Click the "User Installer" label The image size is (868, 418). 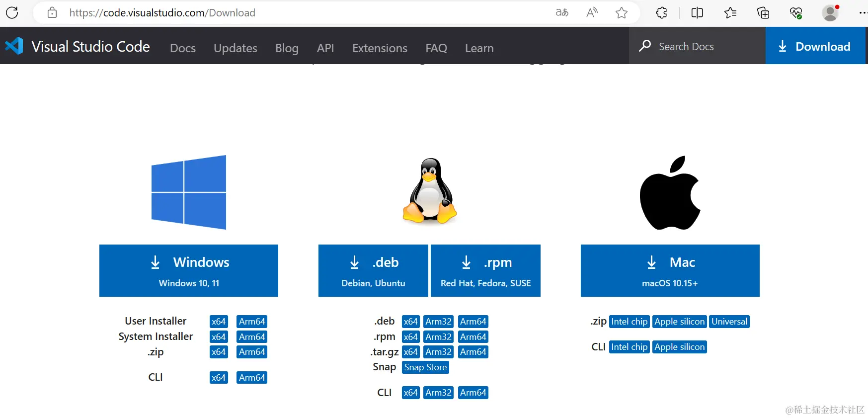[x=156, y=321]
